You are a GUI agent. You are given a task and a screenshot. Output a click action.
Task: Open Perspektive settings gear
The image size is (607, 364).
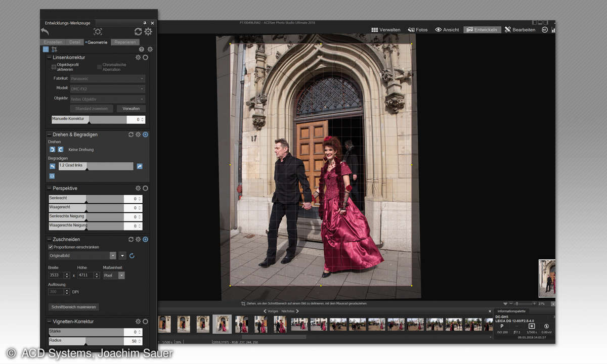[138, 188]
